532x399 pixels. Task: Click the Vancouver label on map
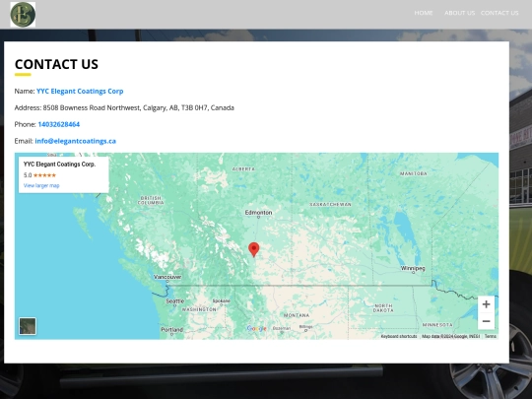(167, 277)
